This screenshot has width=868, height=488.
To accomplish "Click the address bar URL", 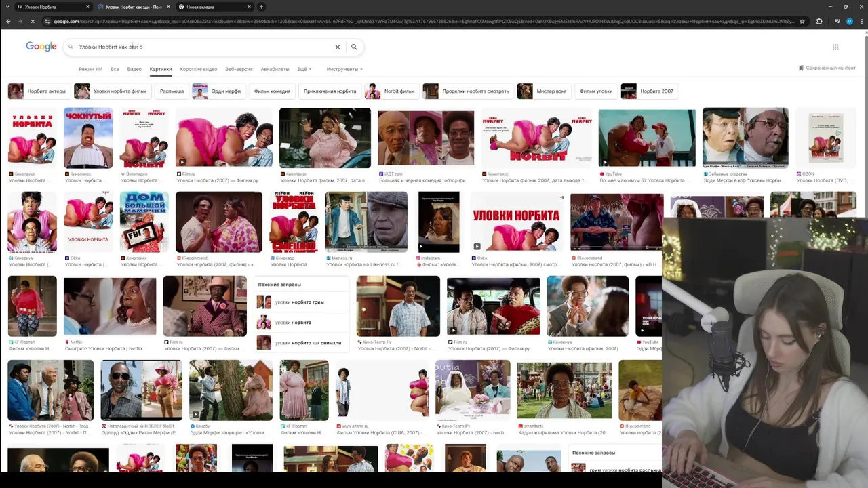I will [x=424, y=21].
